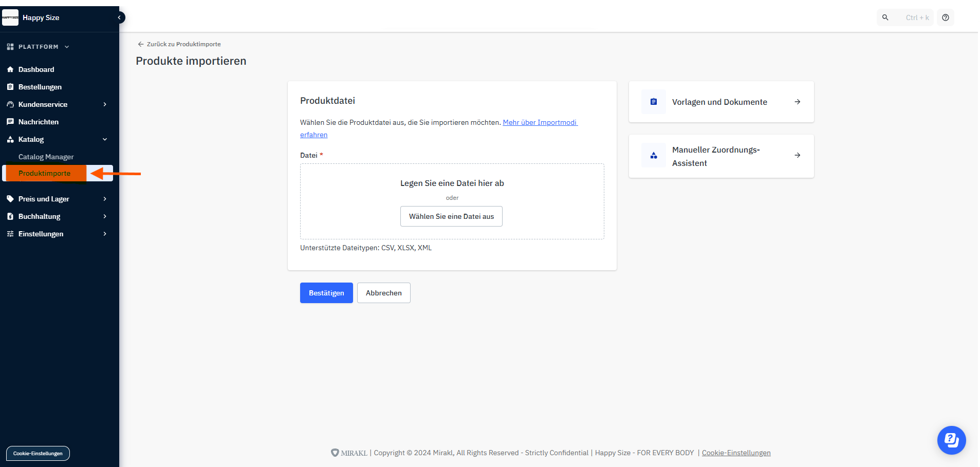Screen dimensions: 980x467
Task: Expand the Kundenservice submenu
Action: (105, 104)
